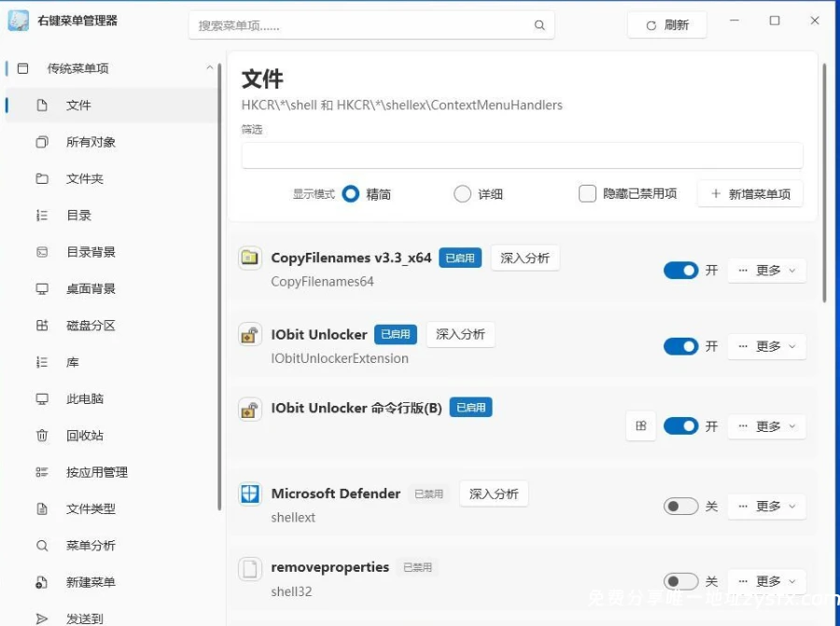This screenshot has height=626, width=840.
Task: Open the 菜单分析 page
Action: click(x=113, y=545)
